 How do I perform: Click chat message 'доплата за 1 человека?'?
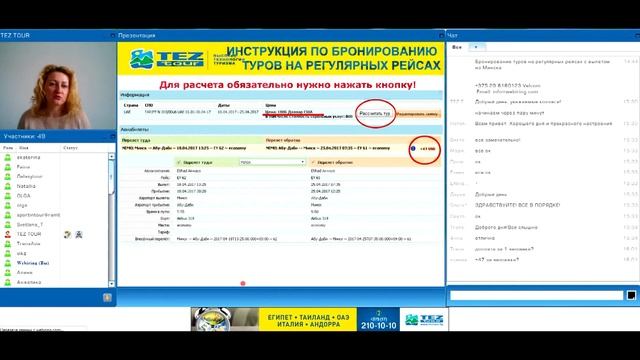coord(504,249)
